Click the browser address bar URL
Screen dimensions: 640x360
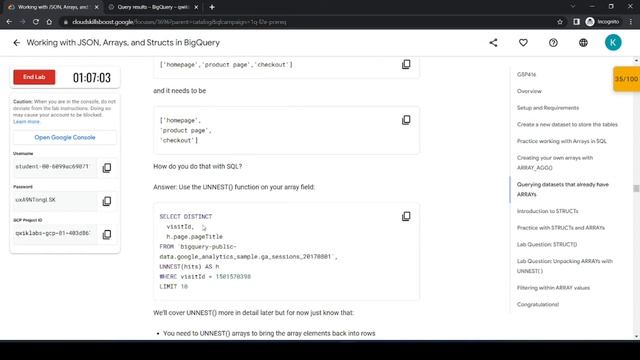coord(179,22)
